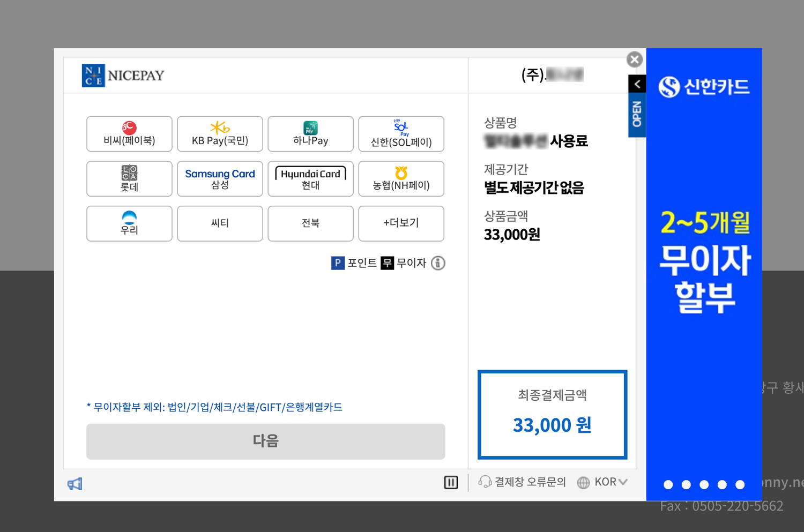Open the megaphone notice icon
This screenshot has height=532, width=804.
point(75,484)
